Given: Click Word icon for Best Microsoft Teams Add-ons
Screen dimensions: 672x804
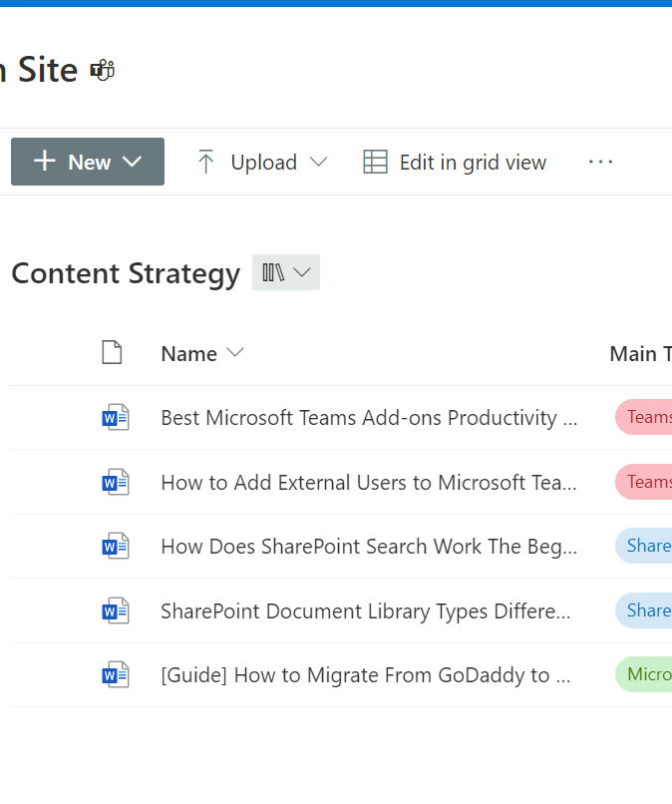Looking at the screenshot, I should pos(116,417).
